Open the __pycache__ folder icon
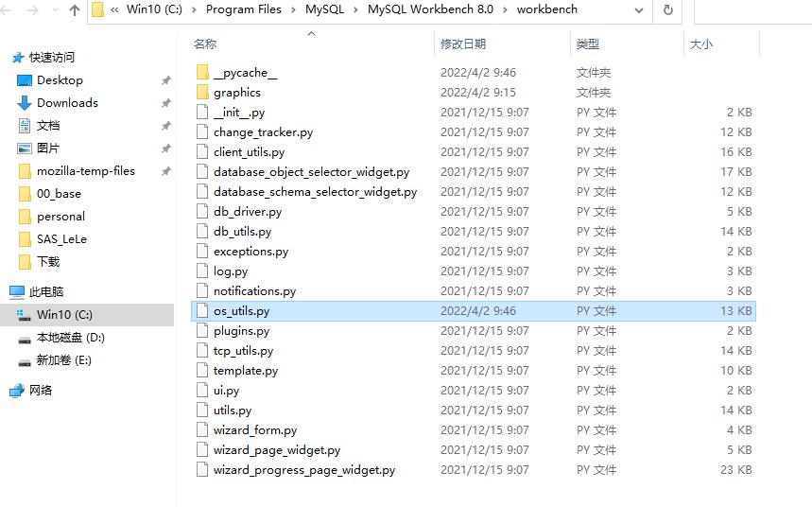Screen dimensions: 812x507 click(202, 72)
